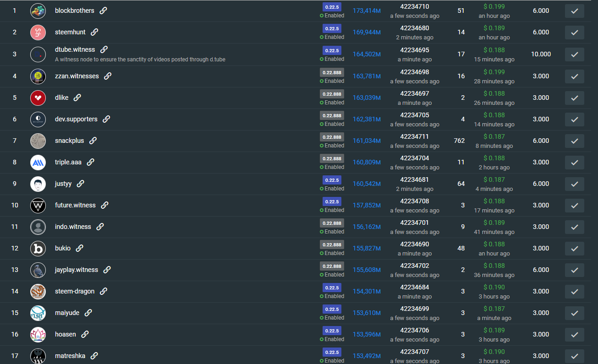
Task: Click maiyude votes 153,610M
Action: tap(367, 313)
